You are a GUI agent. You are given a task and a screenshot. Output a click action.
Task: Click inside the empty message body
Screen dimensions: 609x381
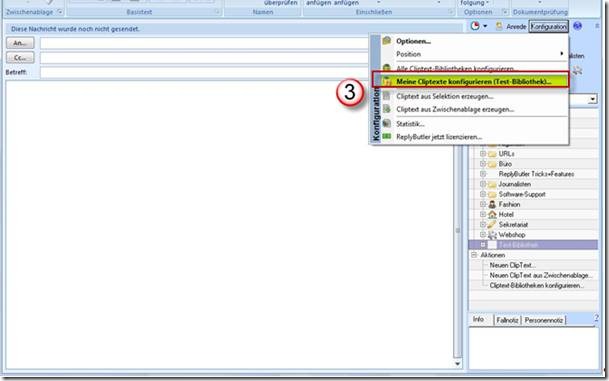coord(229,224)
